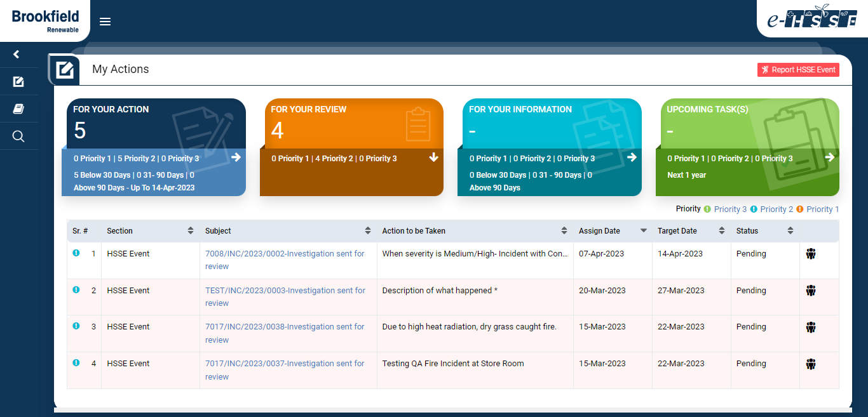The image size is (868, 417).
Task: Open 7008/INC/2023/0002 investigation link
Action: click(x=285, y=260)
